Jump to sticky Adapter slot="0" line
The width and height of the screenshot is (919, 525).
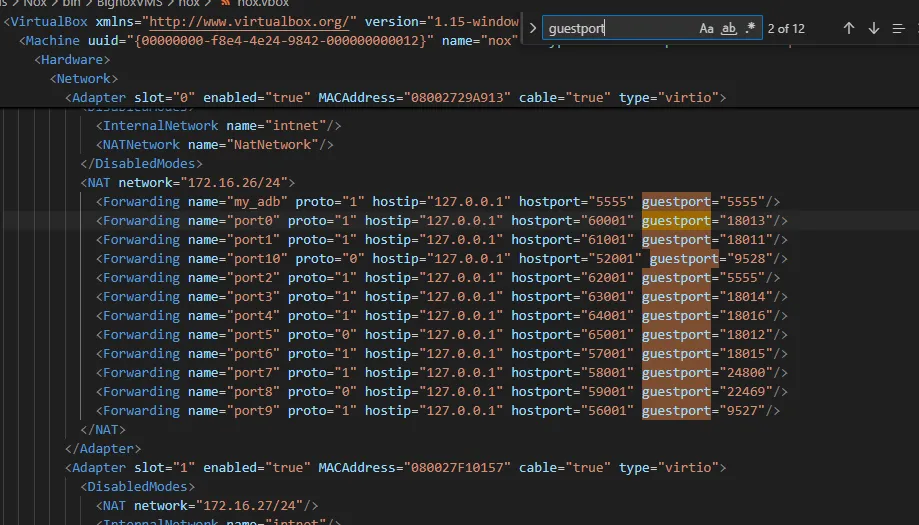(396, 97)
